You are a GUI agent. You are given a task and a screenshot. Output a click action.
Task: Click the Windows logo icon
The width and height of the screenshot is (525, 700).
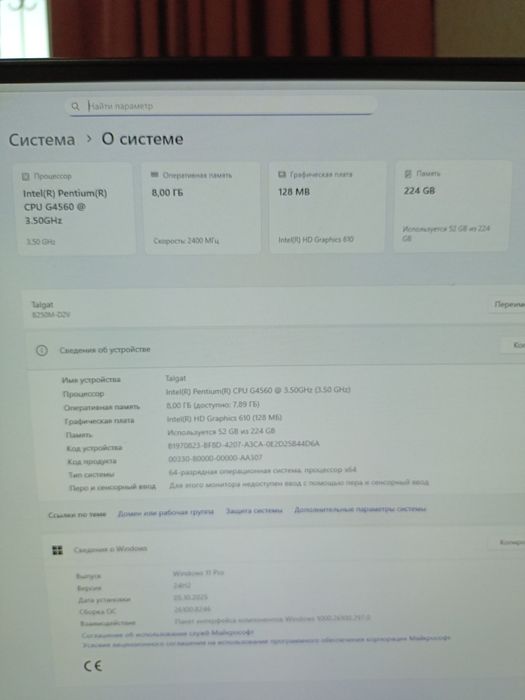coord(58,550)
